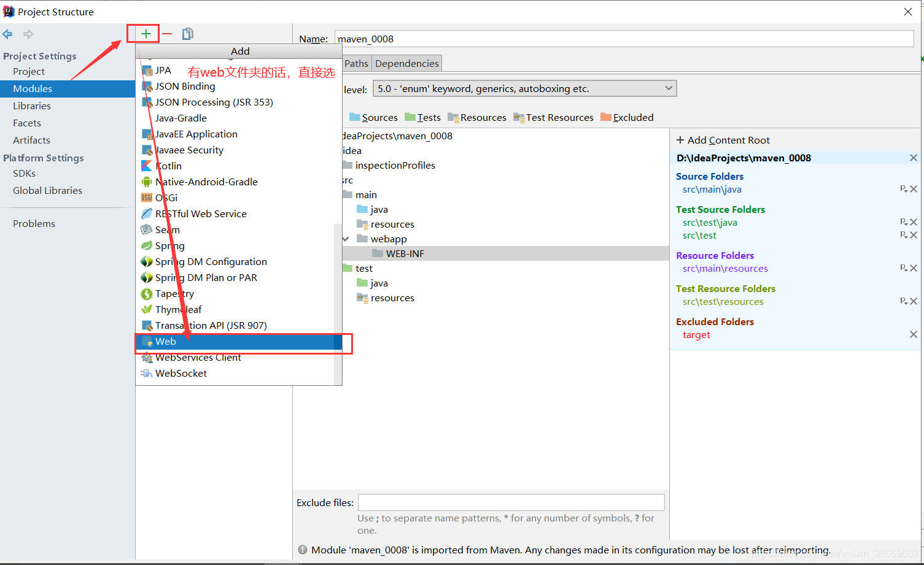Click the Exclude files input field
924x565 pixels.
[511, 502]
